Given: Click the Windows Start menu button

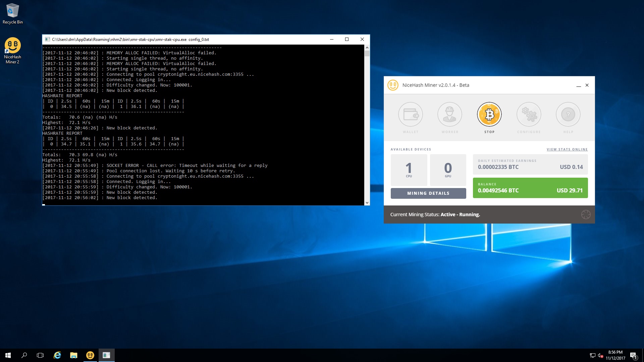Looking at the screenshot, I should pyautogui.click(x=7, y=355).
